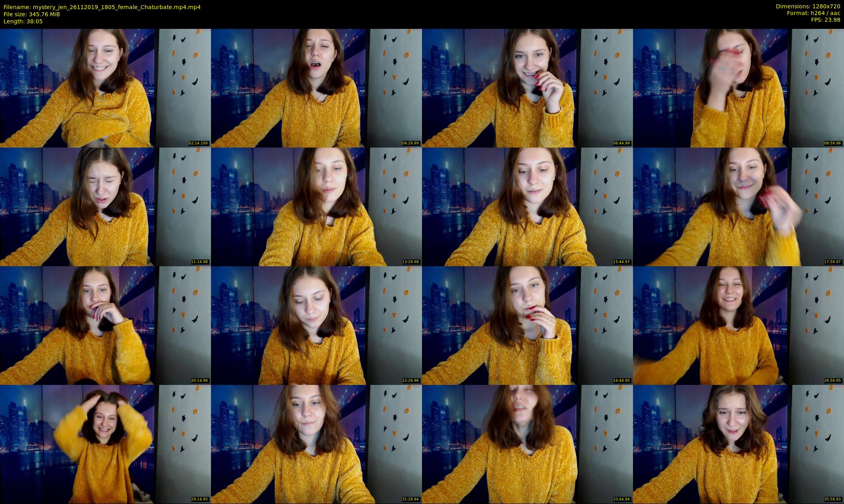Click the Dimensions 1280x720 label
The width and height of the screenshot is (844, 504).
[x=808, y=6]
